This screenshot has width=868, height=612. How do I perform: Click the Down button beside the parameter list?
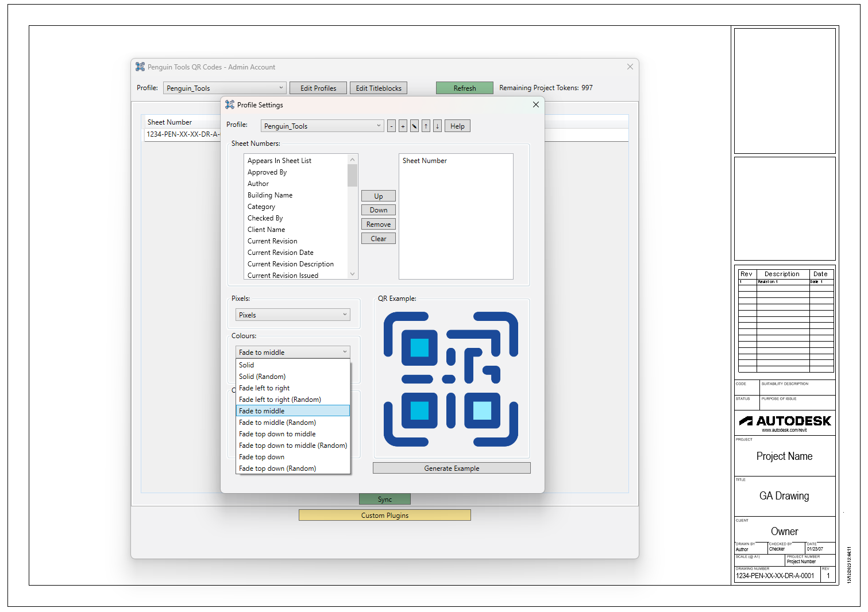point(379,210)
